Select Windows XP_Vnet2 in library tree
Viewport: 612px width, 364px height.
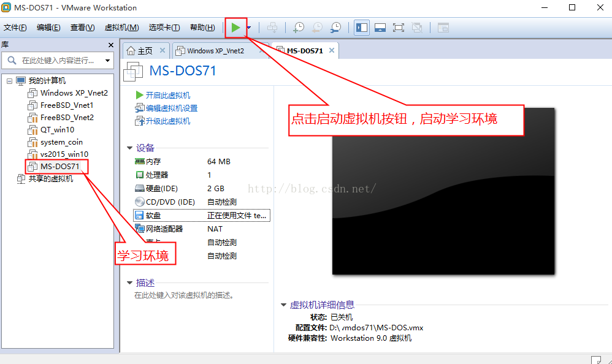74,93
